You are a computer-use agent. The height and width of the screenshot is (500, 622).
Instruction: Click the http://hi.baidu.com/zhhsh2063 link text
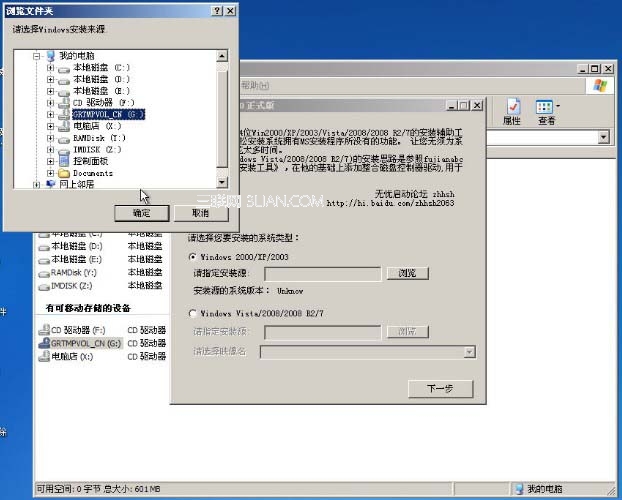click(391, 203)
